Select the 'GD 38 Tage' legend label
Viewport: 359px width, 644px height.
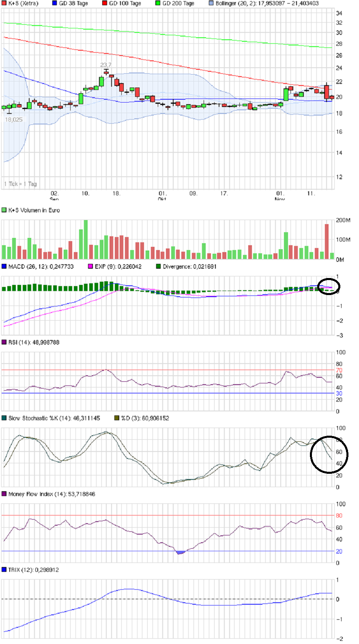pos(73,3)
